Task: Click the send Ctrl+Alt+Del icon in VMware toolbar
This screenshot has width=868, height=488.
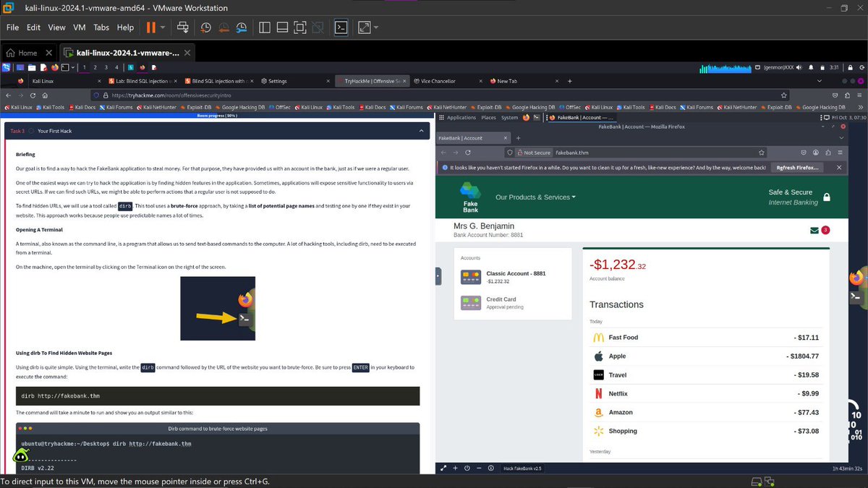Action: pyautogui.click(x=183, y=27)
